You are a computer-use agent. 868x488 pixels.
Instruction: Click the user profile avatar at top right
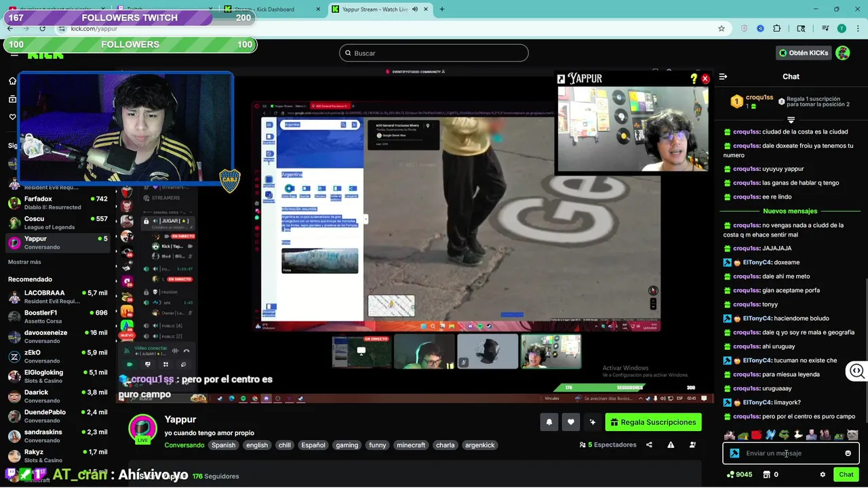tap(842, 53)
